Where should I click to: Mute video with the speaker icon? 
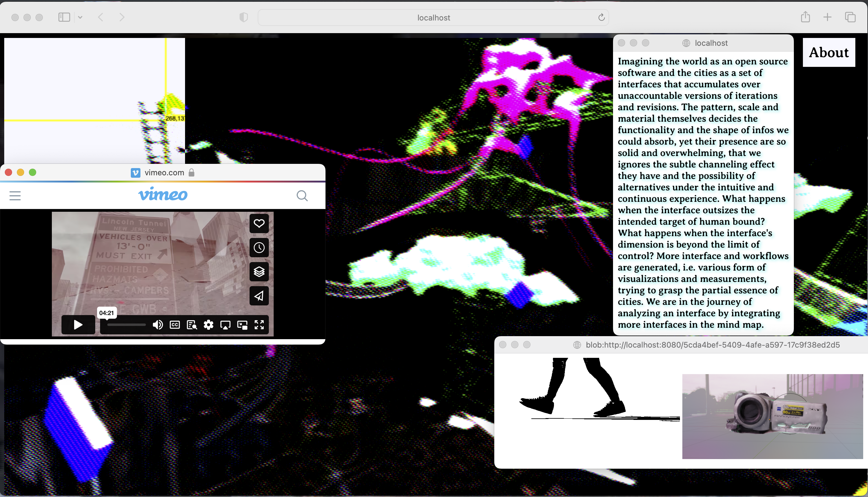(x=157, y=325)
